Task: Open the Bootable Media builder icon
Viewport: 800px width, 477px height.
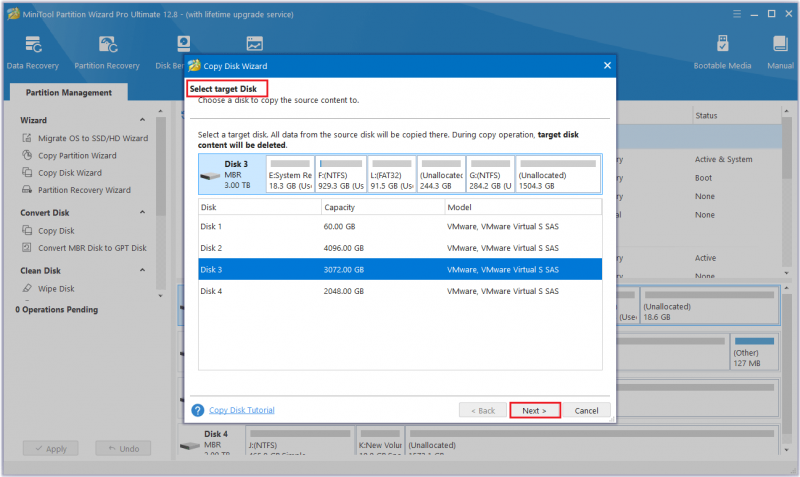Action: click(722, 44)
